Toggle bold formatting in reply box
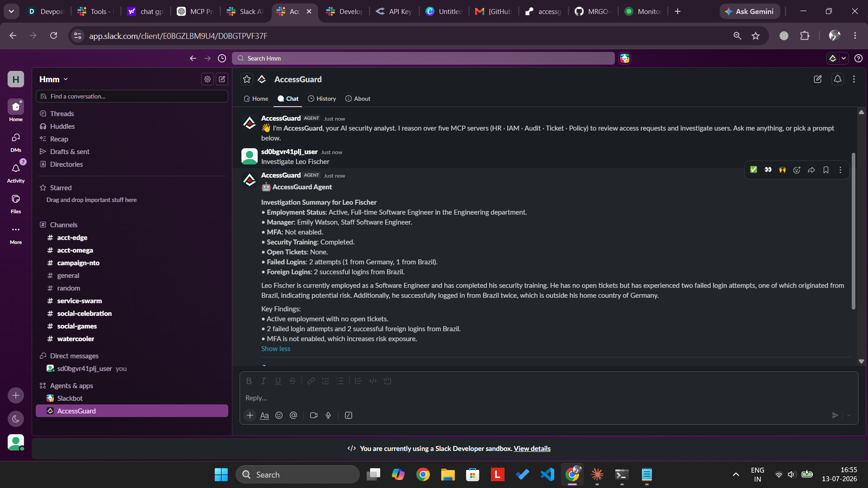The height and width of the screenshot is (488, 868). 249,381
